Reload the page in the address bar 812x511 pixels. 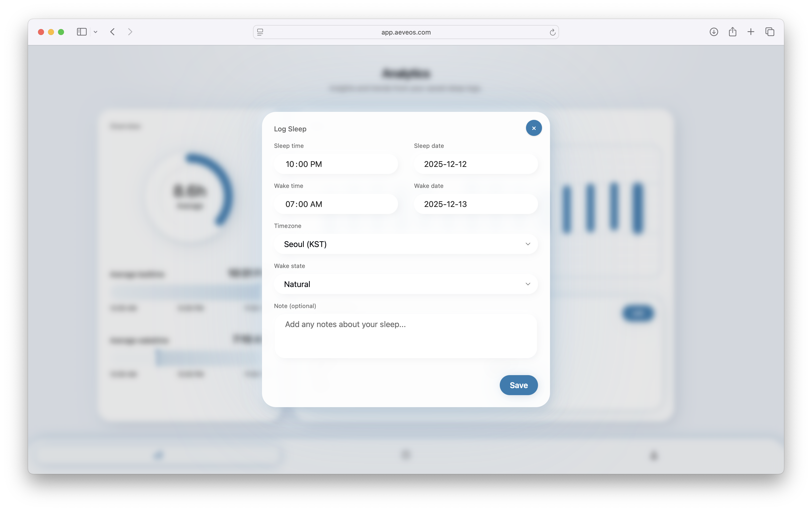point(552,32)
